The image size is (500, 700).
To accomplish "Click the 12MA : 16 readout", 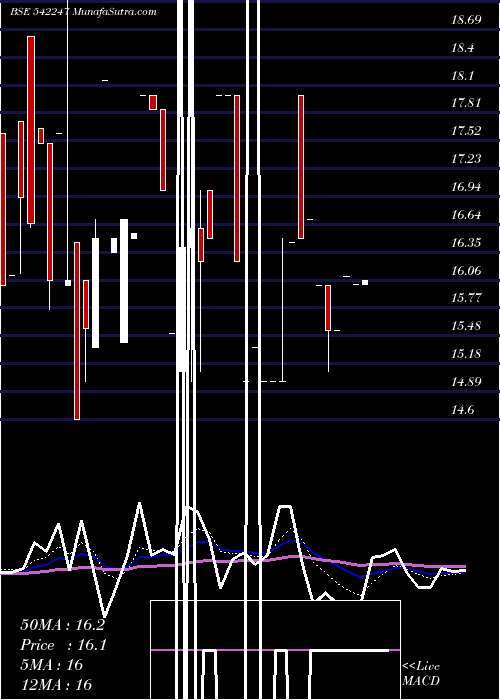I will coord(56,684).
